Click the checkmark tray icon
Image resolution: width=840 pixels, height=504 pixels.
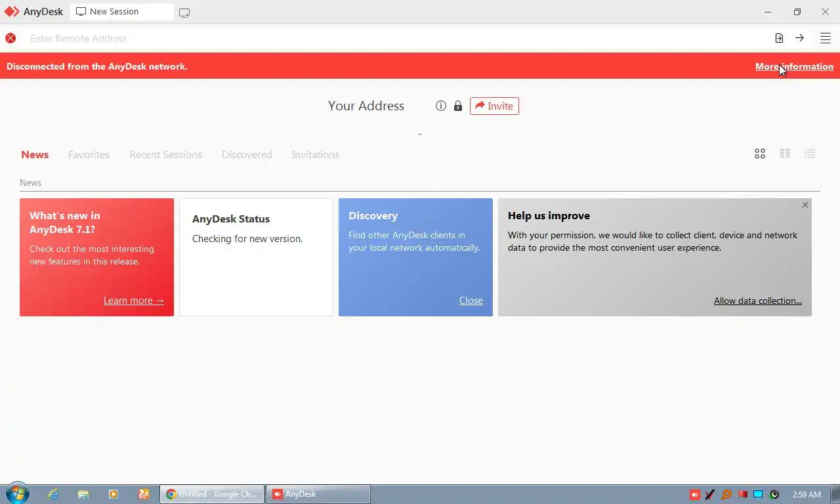(x=710, y=494)
